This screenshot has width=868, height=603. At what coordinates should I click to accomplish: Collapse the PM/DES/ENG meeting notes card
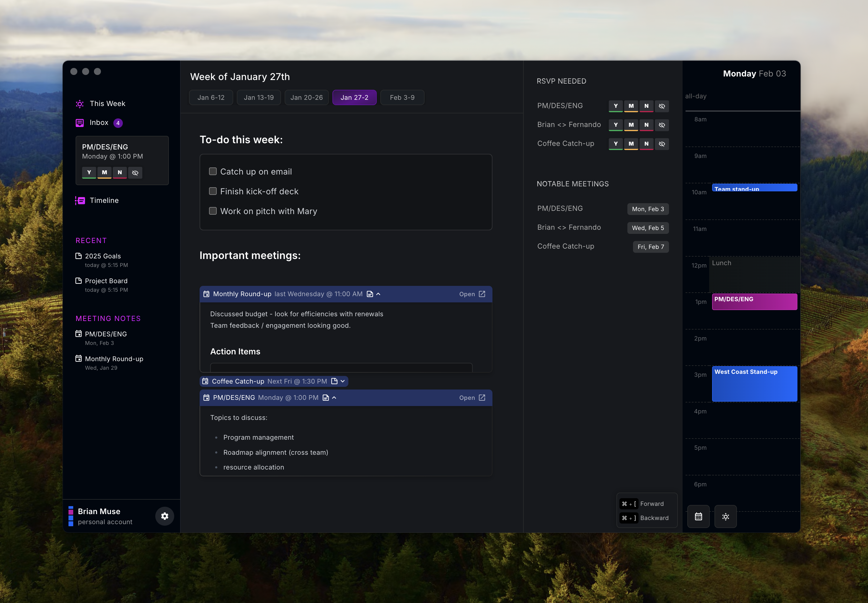pos(334,397)
